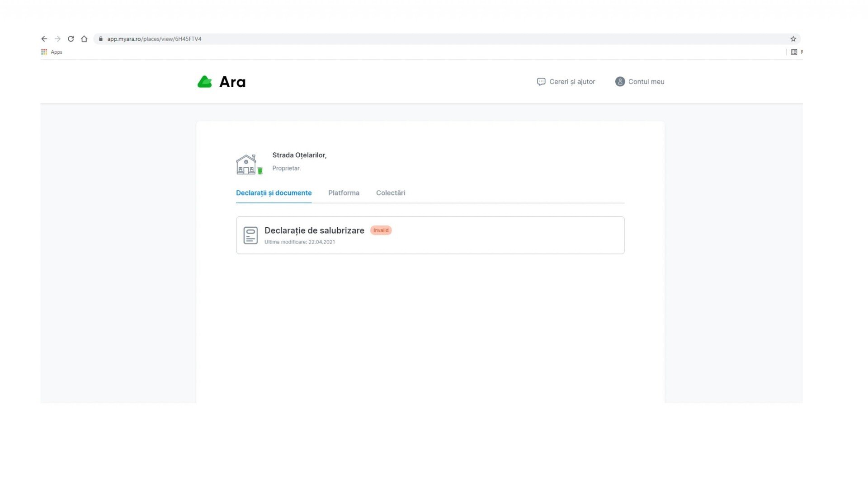Click the browser back arrow
This screenshot has height=488, width=868.
44,39
